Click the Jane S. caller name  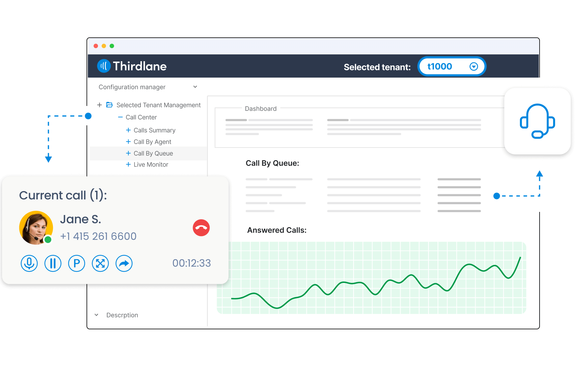coord(81,219)
